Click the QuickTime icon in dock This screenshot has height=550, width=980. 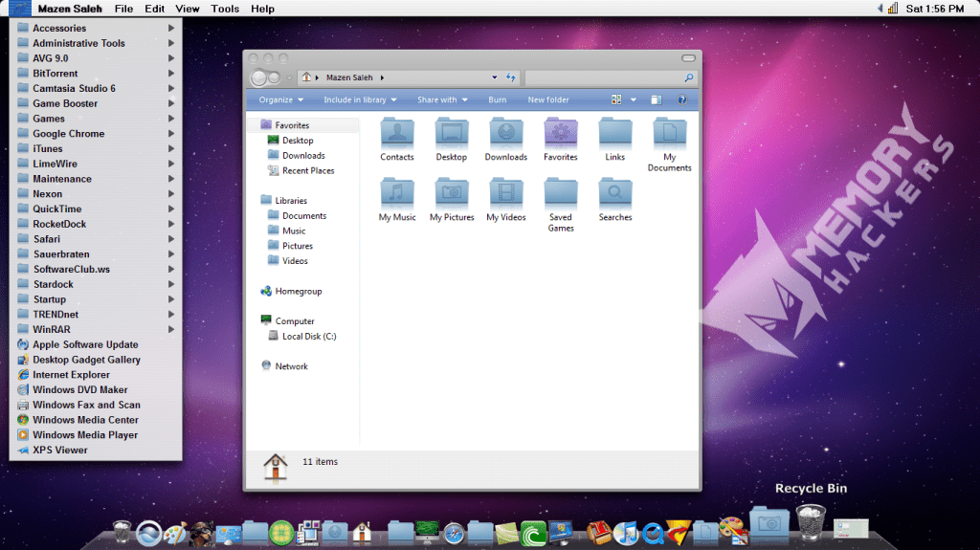click(x=653, y=534)
